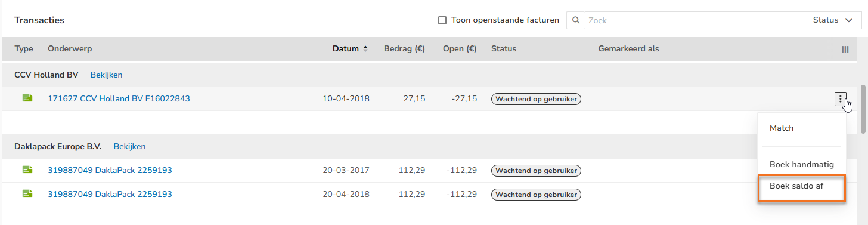Click the vertical scrollbar thumb
868x225 pixels.
pyautogui.click(x=863, y=108)
